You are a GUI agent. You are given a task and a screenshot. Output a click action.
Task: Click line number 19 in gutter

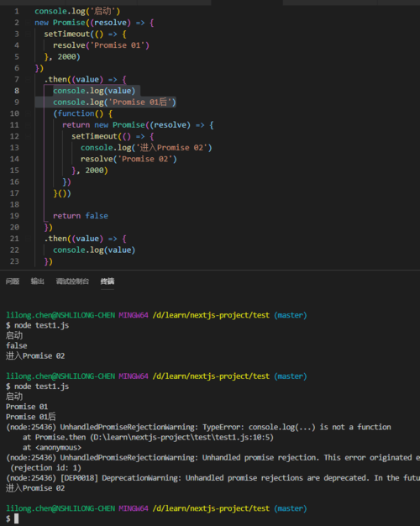(14, 216)
